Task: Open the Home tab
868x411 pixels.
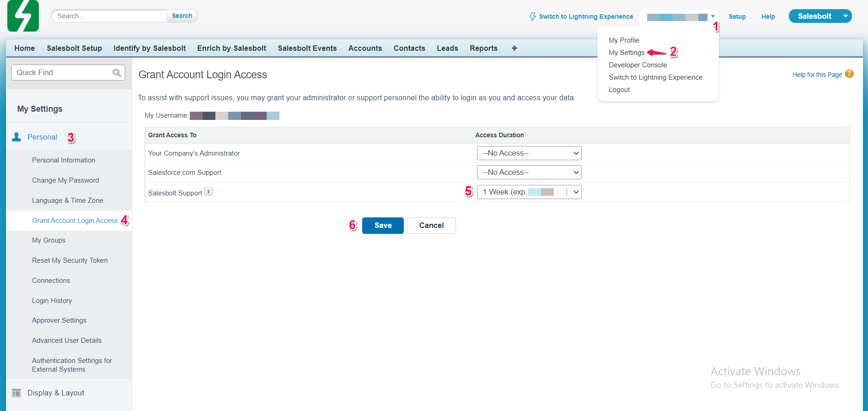Action: click(25, 48)
